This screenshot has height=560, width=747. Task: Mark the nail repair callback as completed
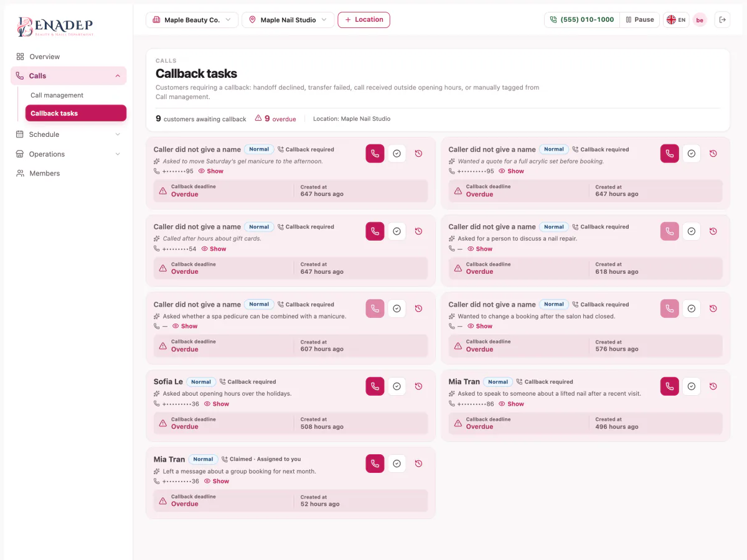coord(692,231)
